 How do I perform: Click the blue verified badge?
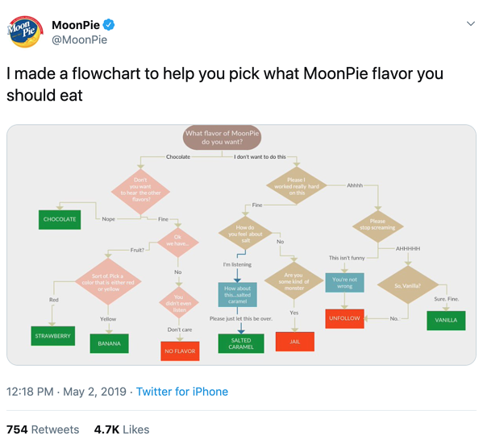[x=109, y=25]
